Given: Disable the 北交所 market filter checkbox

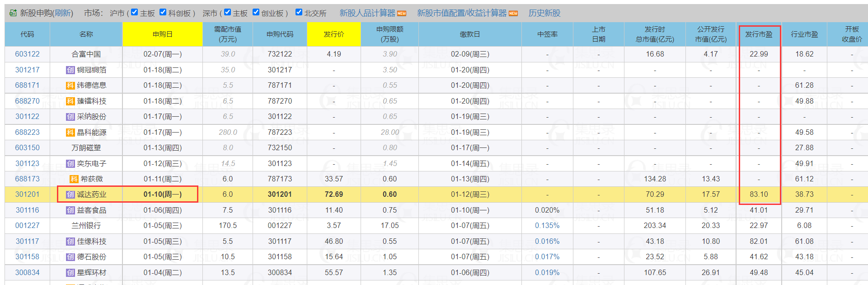Looking at the screenshot, I should (299, 12).
